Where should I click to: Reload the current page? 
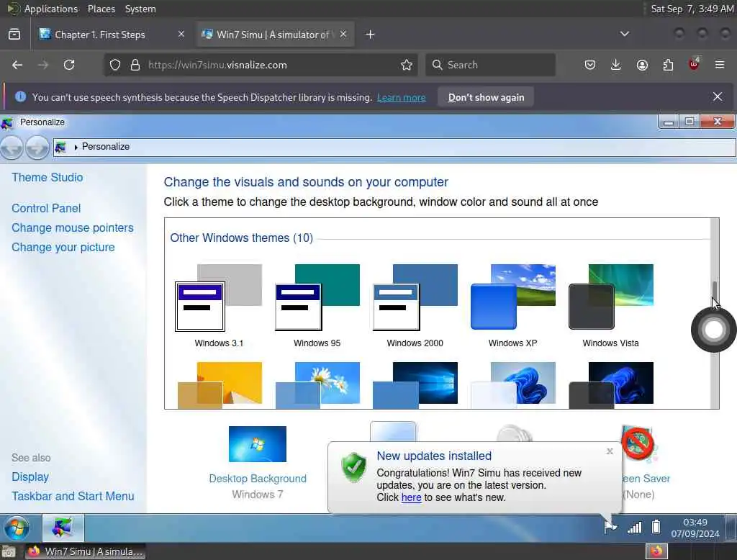69,65
